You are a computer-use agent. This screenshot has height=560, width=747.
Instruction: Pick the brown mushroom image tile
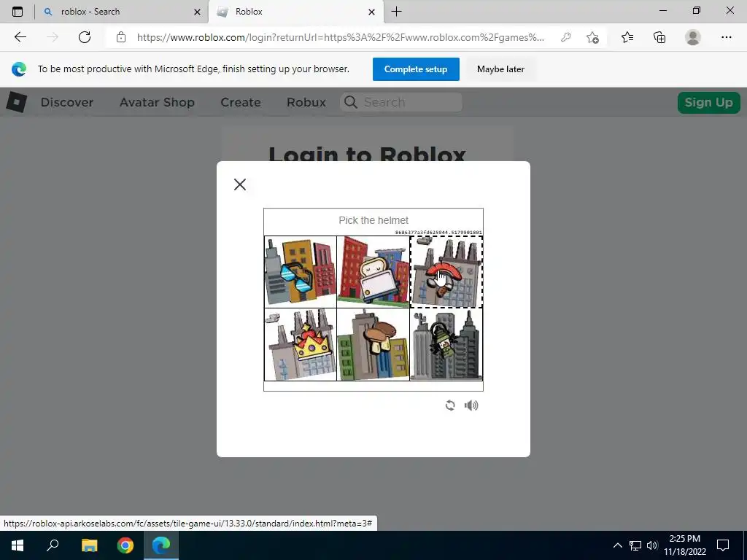click(x=373, y=344)
